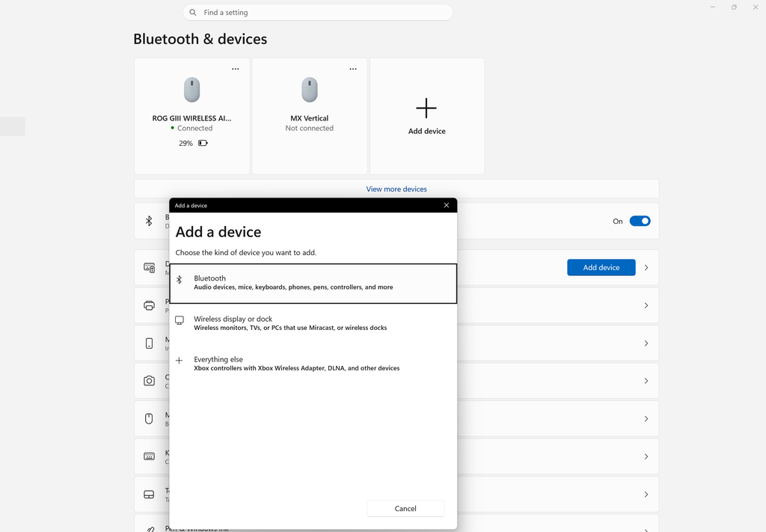766x532 pixels.
Task: Click the keyboard icon in the settings list
Action: click(149, 456)
